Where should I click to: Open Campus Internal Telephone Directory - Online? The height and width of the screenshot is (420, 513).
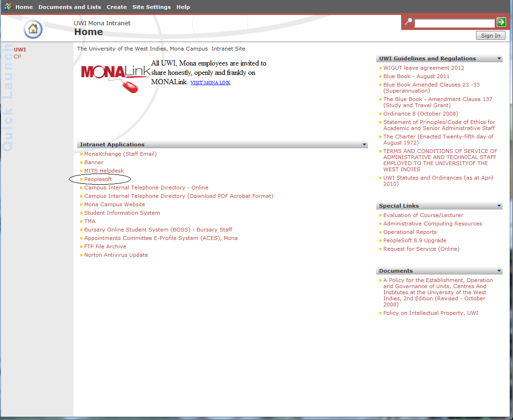[x=146, y=188]
